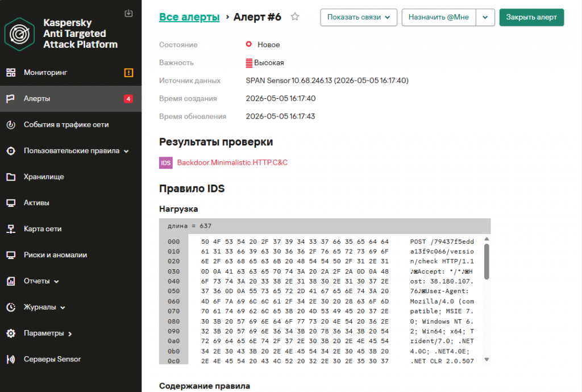Viewport: 582px width, 392px height.
Task: Click the События в трафике сети icon
Action: [x=11, y=124]
